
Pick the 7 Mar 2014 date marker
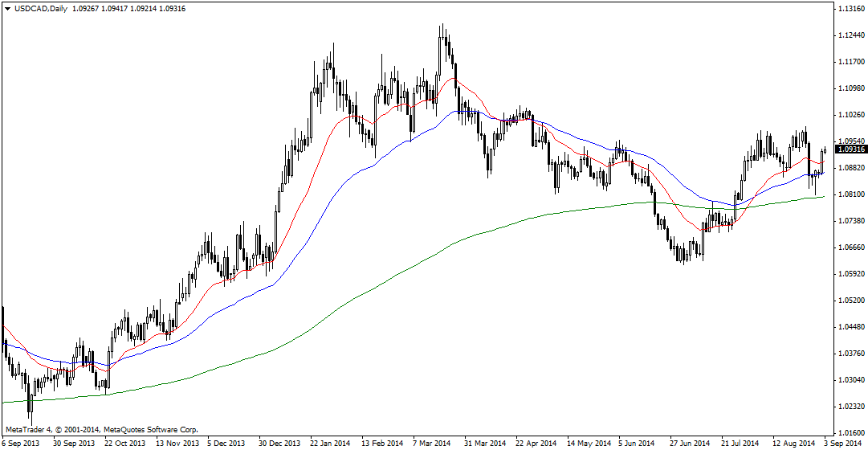tap(433, 443)
